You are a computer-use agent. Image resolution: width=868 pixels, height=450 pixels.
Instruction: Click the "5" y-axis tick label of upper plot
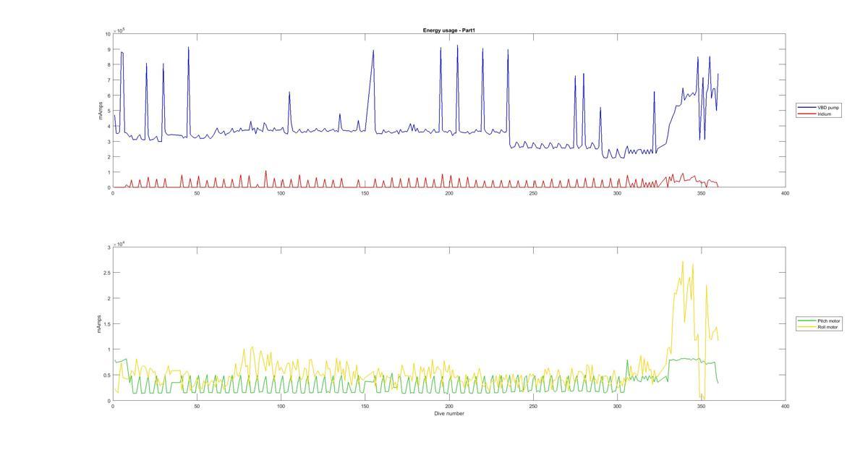pos(109,111)
